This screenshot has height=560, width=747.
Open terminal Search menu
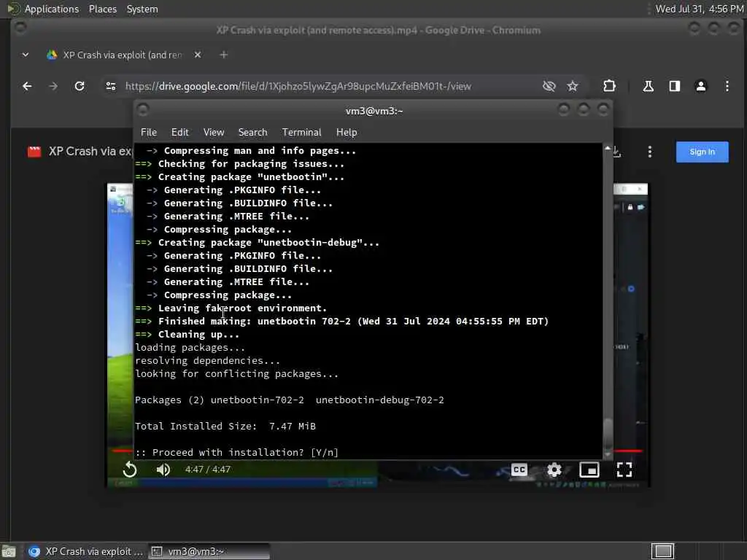tap(252, 133)
